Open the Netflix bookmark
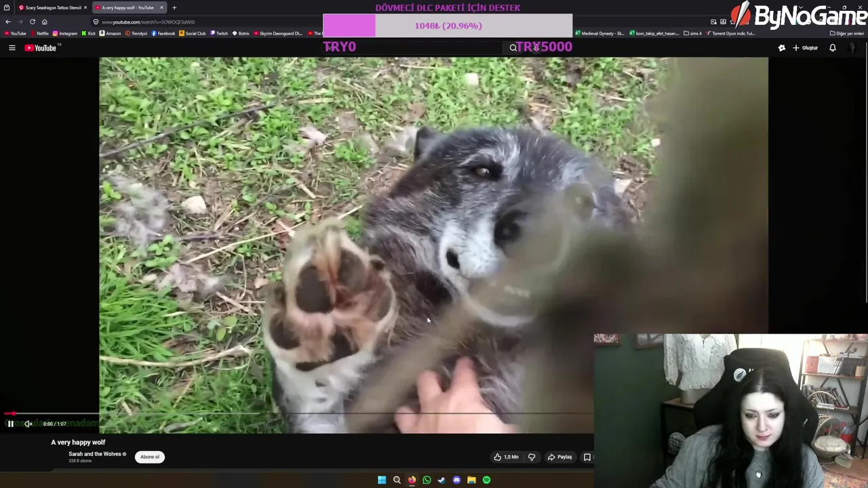This screenshot has width=868, height=488. [x=39, y=33]
